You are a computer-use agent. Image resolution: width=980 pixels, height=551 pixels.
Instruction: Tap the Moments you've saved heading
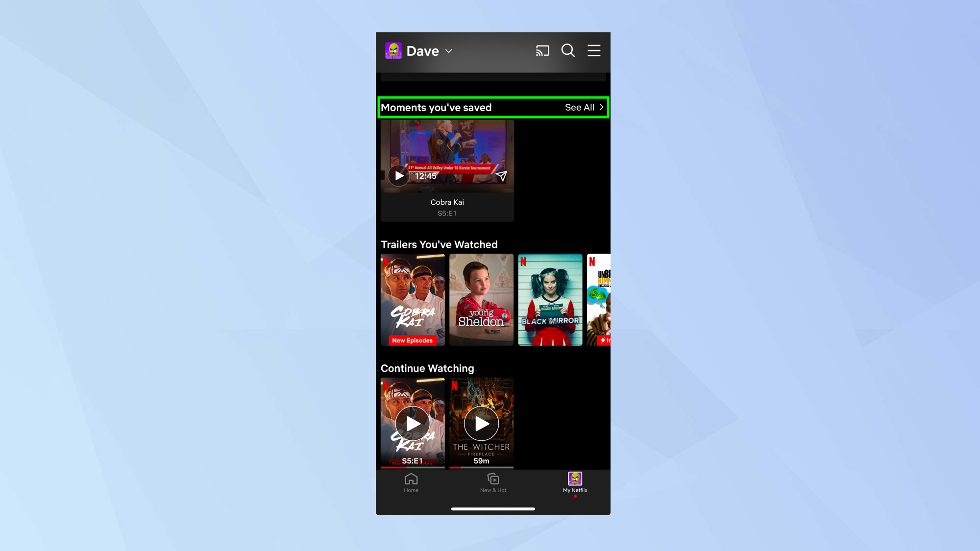click(436, 107)
